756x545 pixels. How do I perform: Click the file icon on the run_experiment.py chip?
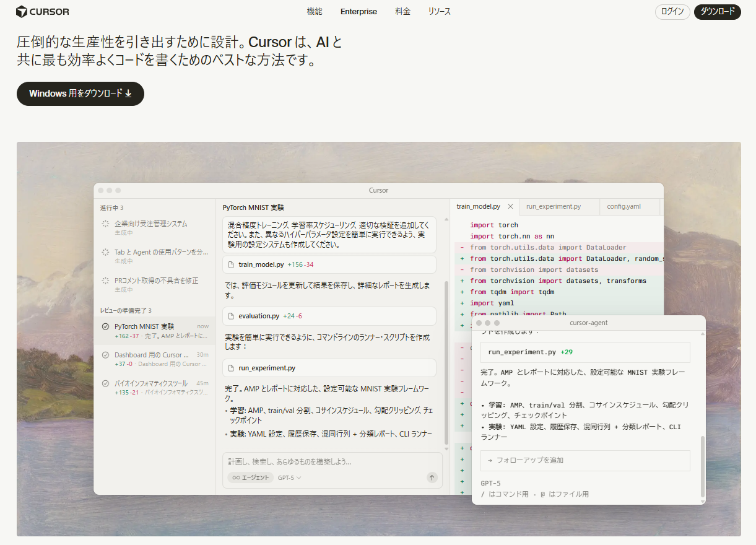coord(230,368)
